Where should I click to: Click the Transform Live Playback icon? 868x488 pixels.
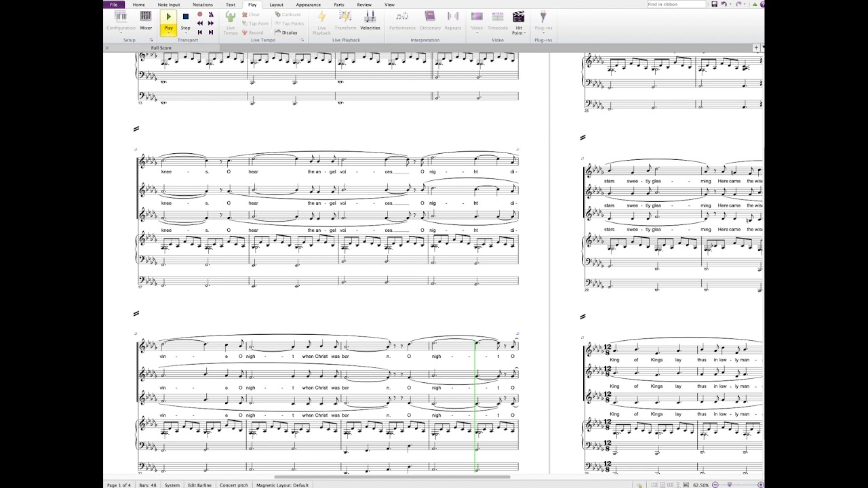tap(345, 16)
